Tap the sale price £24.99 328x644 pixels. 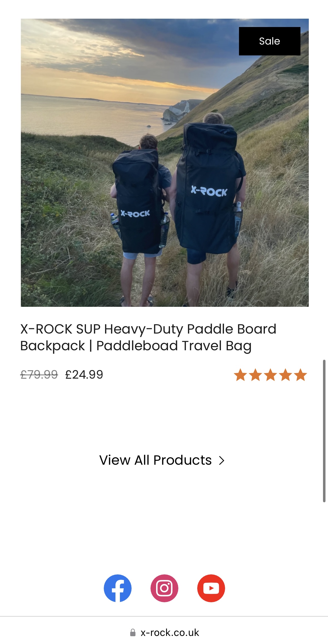(x=84, y=375)
